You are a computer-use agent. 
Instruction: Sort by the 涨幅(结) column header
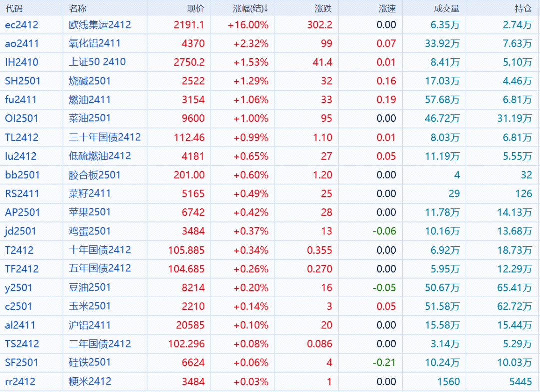pos(250,8)
